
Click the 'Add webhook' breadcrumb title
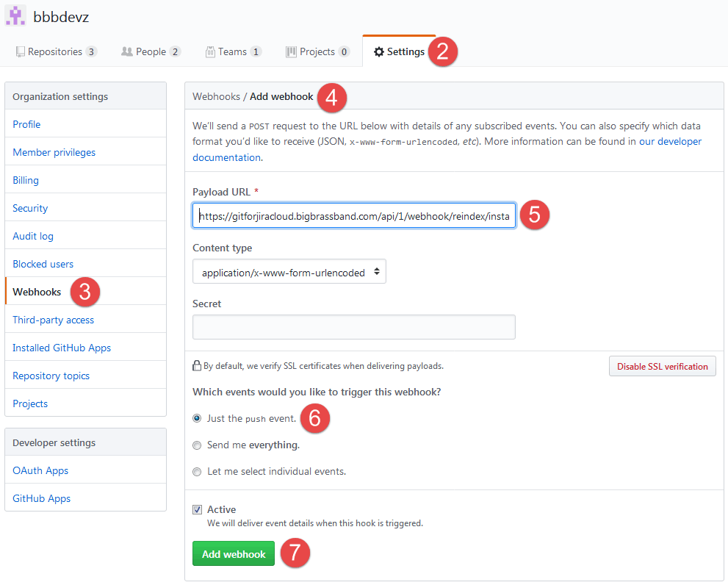[x=281, y=97]
